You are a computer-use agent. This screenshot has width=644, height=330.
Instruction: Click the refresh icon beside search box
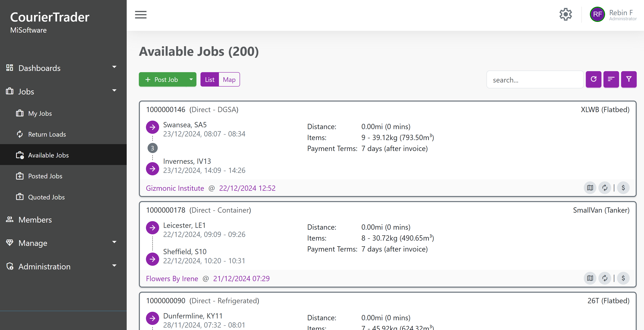(593, 79)
